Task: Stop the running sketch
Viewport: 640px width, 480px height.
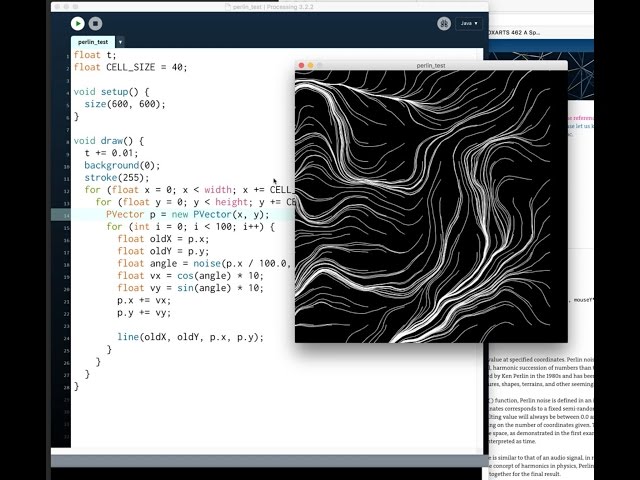Action: coord(95,24)
